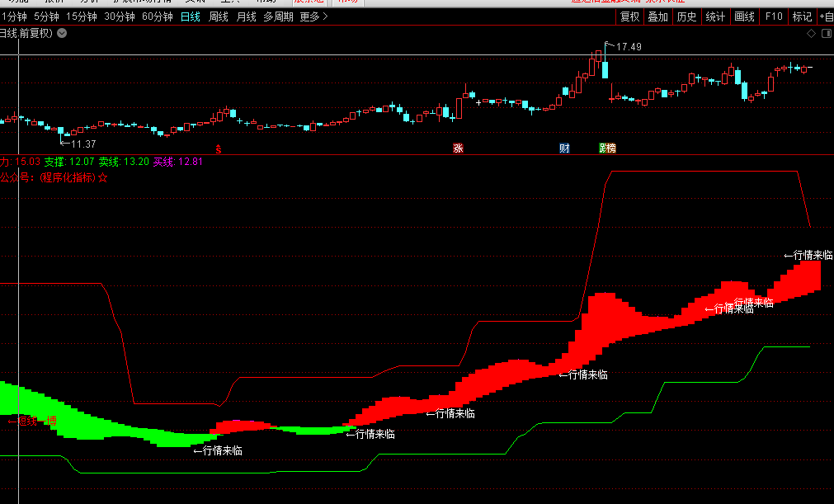834x504 pixels.
Task: Open the 统计 statistics button
Action: click(715, 16)
